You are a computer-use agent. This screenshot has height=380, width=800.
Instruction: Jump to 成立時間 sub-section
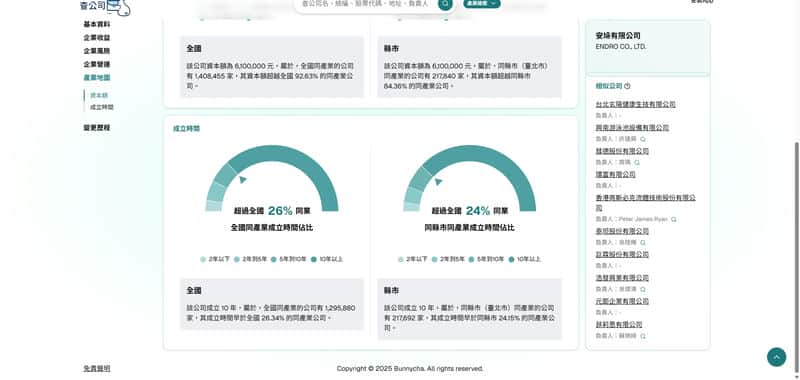102,107
